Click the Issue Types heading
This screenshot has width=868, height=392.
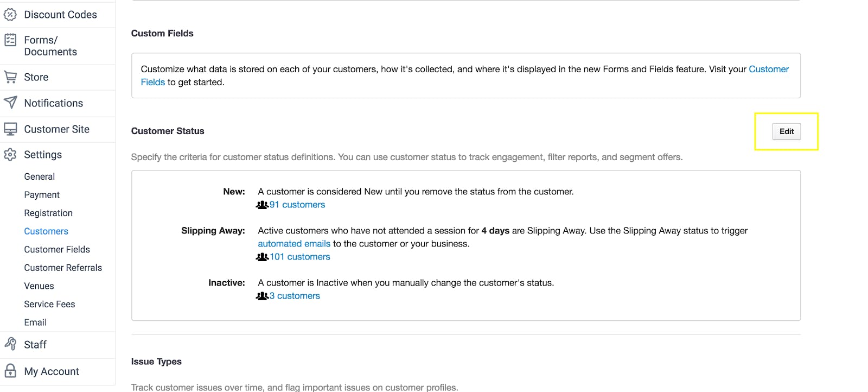coord(156,362)
